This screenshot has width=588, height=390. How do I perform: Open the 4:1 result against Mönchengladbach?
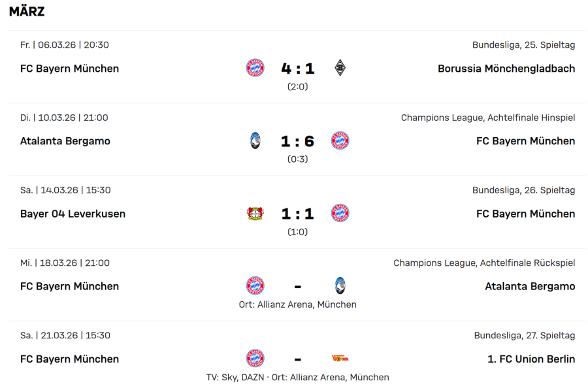pos(297,69)
